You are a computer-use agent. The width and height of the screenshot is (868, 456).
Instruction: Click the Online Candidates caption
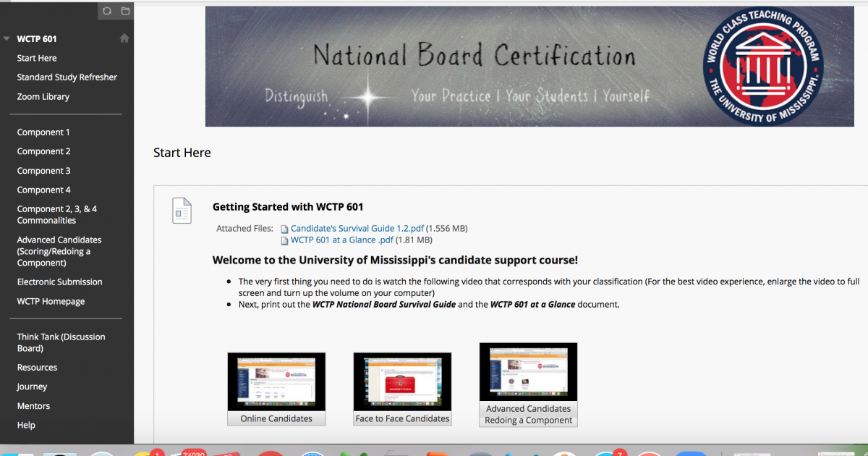point(276,418)
